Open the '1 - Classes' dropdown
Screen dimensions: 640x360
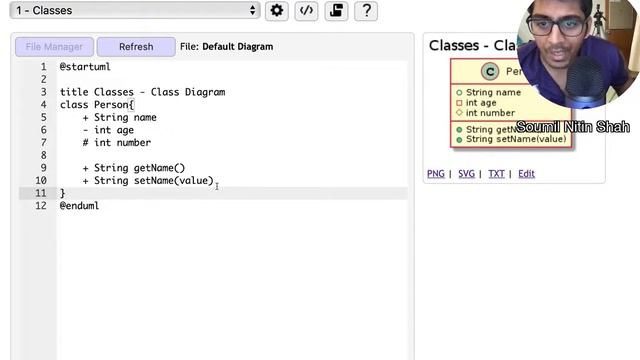click(x=135, y=10)
